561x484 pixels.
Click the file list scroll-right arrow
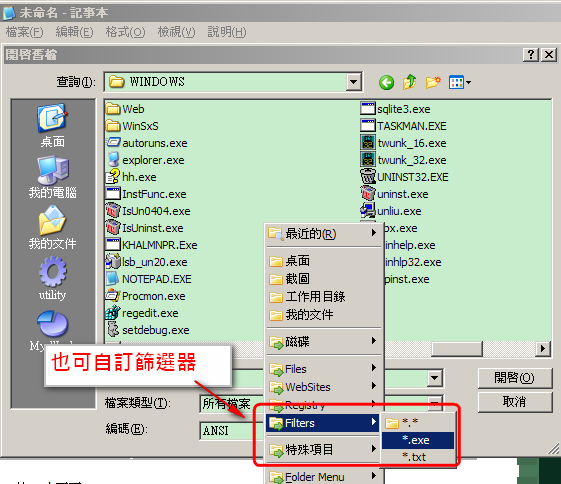[543, 348]
